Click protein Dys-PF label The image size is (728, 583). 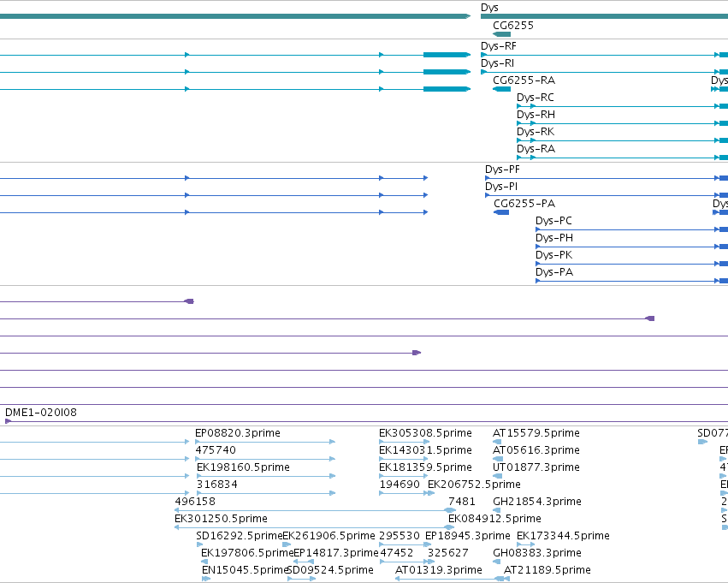pos(502,170)
